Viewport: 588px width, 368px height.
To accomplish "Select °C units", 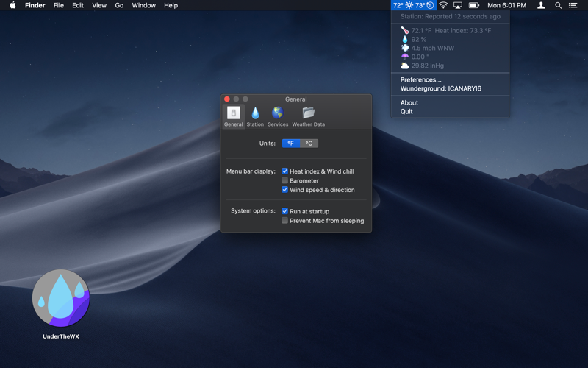I will coord(309,143).
